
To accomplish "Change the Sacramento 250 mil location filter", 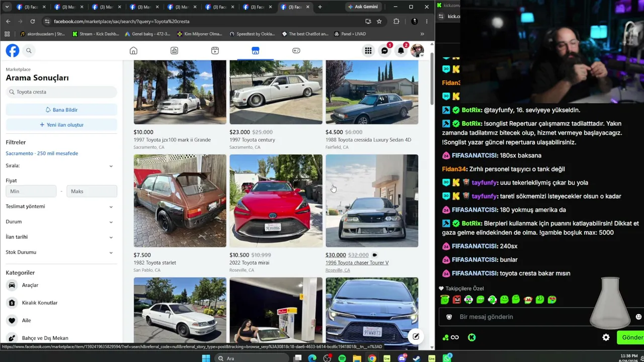I will [x=42, y=153].
